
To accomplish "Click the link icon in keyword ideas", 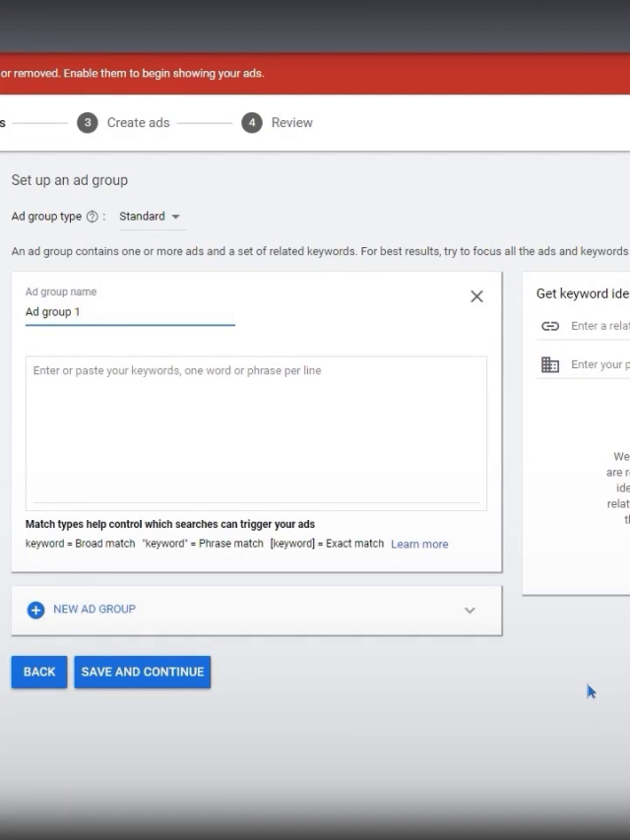I will (550, 326).
